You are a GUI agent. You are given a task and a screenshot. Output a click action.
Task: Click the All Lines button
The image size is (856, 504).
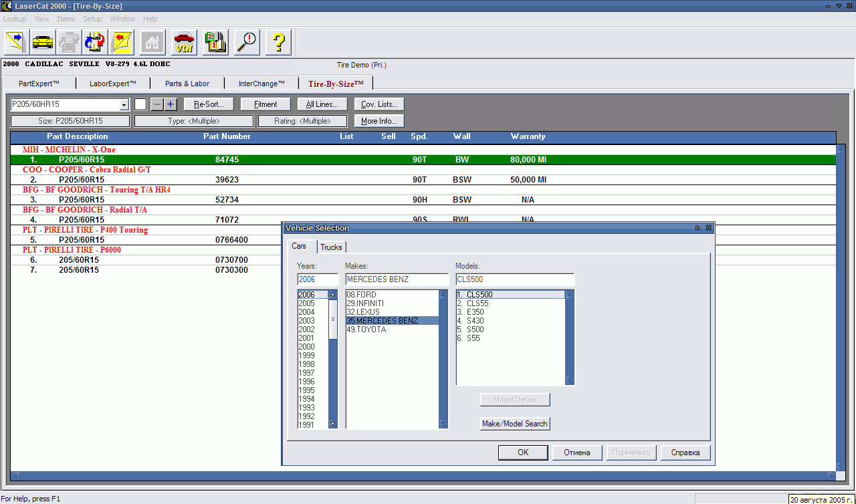[322, 104]
